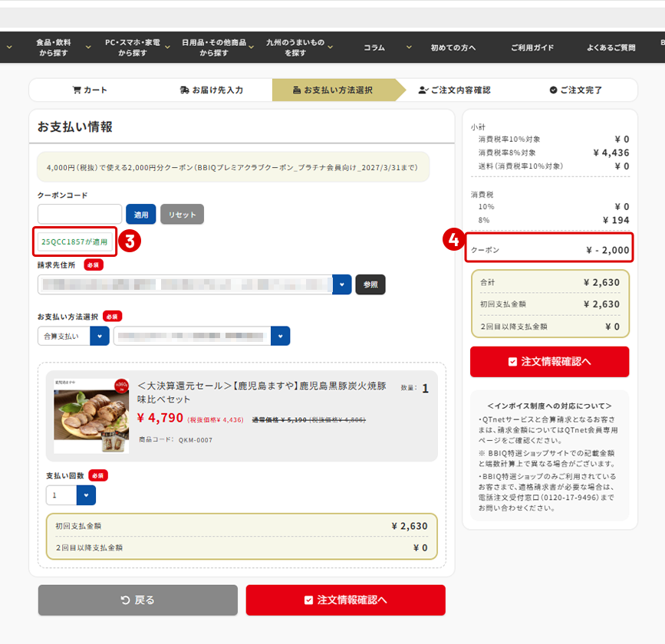Click the undo arrow icon on 戻る

(125, 600)
